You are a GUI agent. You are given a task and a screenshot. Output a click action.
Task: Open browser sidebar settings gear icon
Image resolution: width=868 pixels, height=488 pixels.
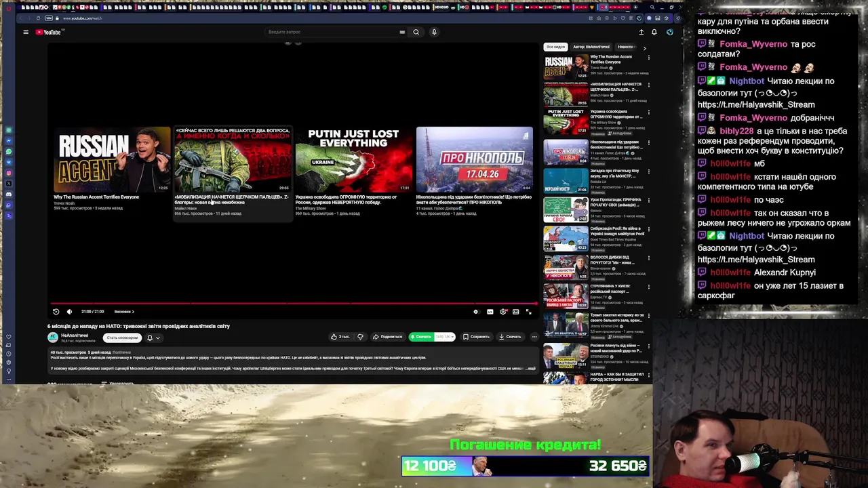9,362
